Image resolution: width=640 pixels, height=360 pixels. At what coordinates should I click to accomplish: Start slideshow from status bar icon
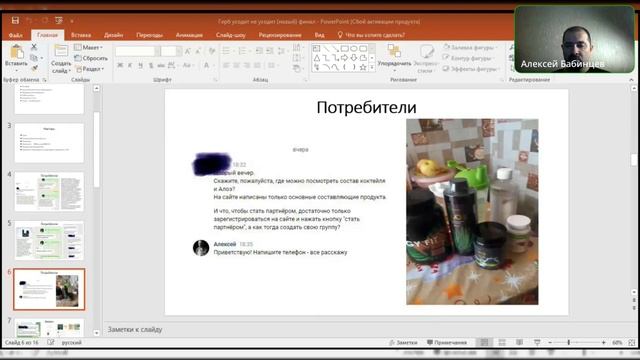[x=537, y=342]
